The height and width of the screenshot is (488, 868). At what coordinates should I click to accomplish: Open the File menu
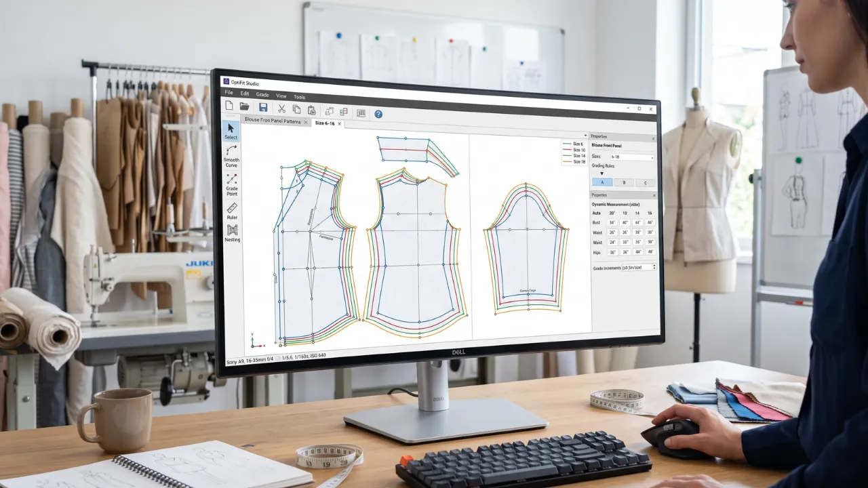[229, 92]
